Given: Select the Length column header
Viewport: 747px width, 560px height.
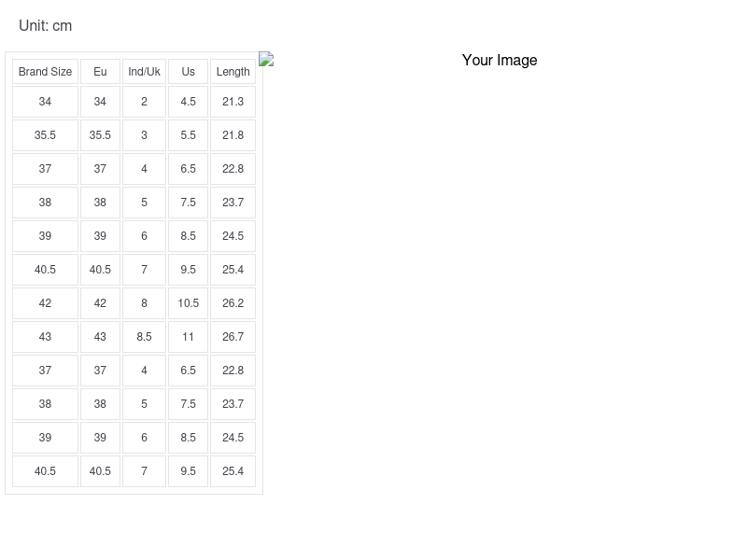Looking at the screenshot, I should [233, 72].
